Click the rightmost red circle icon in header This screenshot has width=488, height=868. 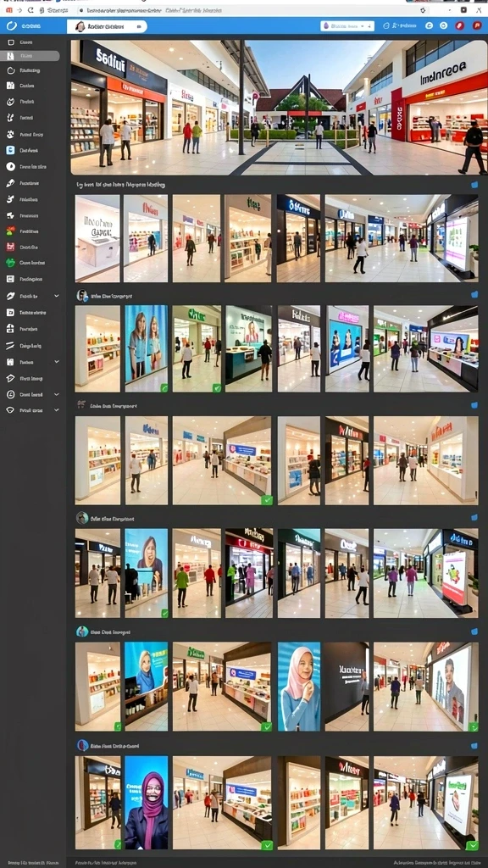tap(476, 25)
